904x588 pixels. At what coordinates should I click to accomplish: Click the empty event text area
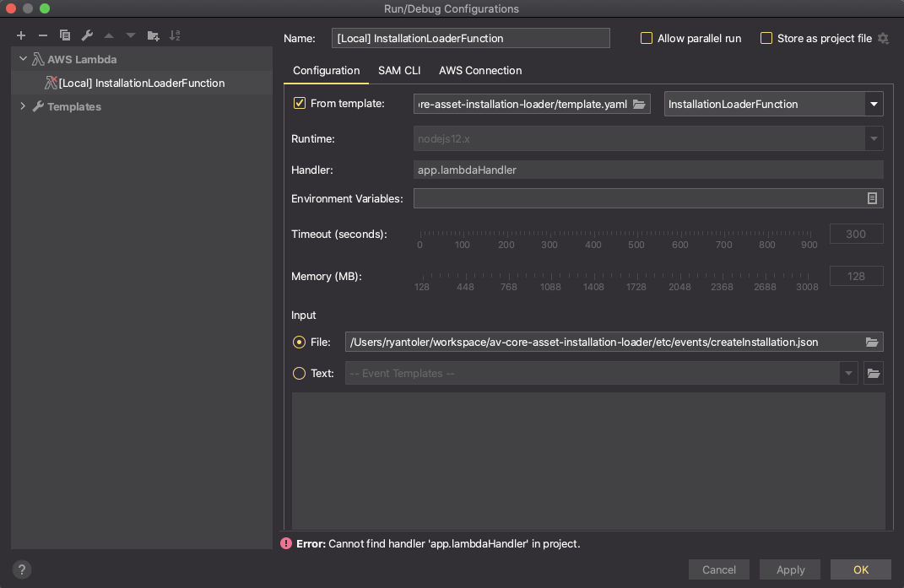tap(588, 461)
